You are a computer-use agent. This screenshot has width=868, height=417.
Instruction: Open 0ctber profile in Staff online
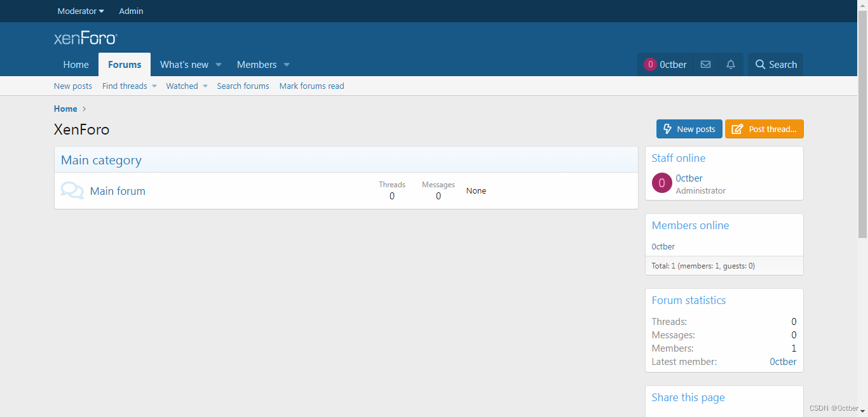tap(689, 178)
